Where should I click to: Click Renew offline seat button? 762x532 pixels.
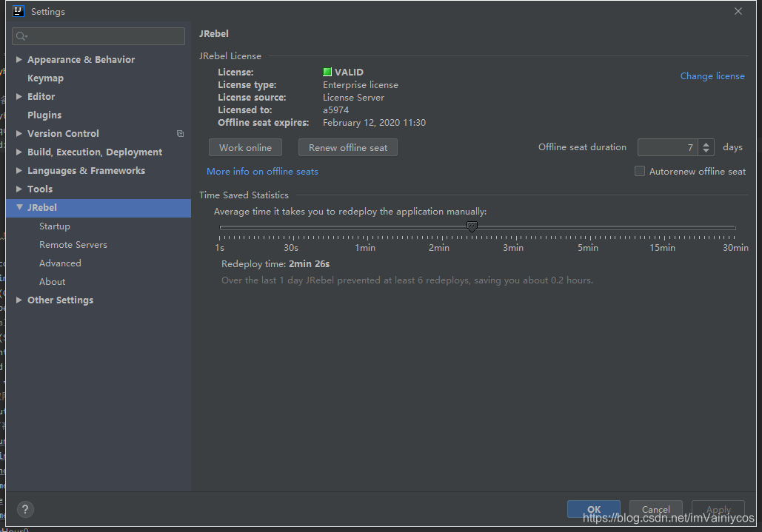tap(348, 147)
